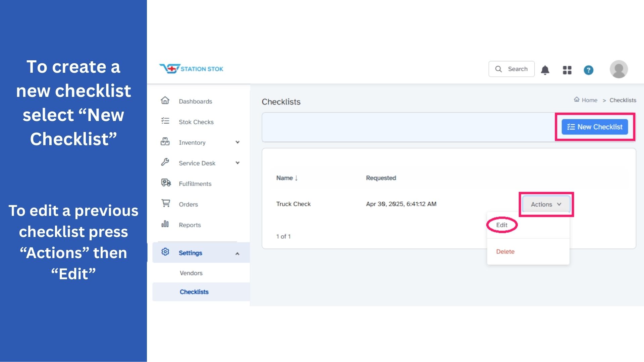Viewport: 644px width, 362px height.
Task: Collapse the Settings section chevron
Action: pos(237,253)
